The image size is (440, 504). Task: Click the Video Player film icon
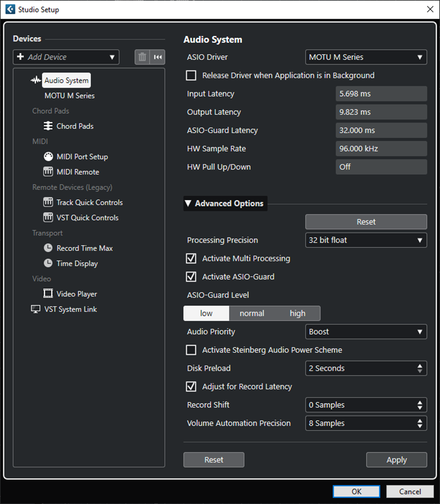pos(48,294)
